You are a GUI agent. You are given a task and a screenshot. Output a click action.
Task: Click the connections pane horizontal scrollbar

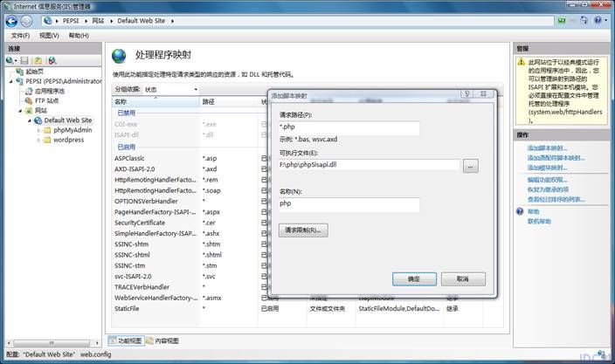[52, 343]
